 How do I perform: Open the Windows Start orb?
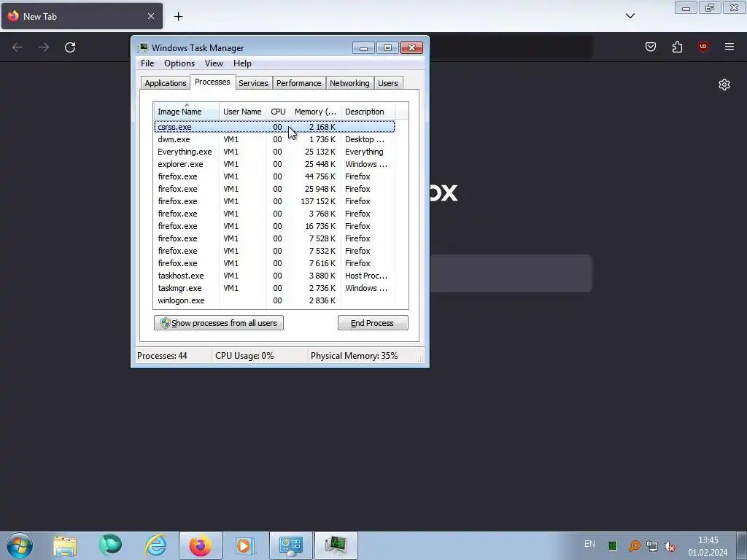point(19,545)
